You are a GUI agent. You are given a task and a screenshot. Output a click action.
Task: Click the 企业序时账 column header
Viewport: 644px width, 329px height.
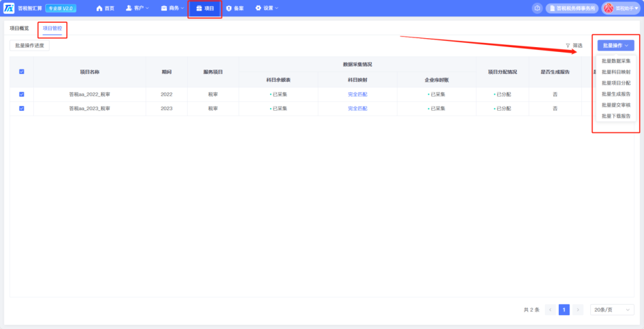(x=436, y=80)
